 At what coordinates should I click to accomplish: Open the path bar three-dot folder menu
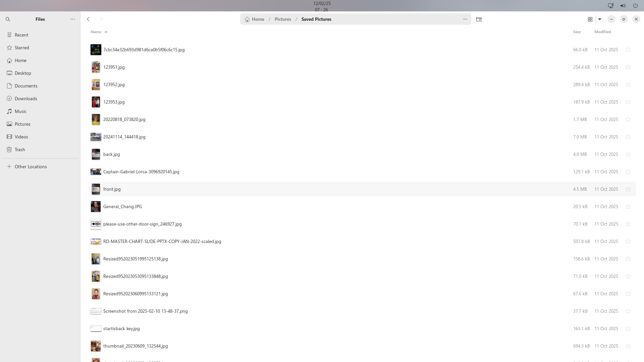tap(465, 19)
